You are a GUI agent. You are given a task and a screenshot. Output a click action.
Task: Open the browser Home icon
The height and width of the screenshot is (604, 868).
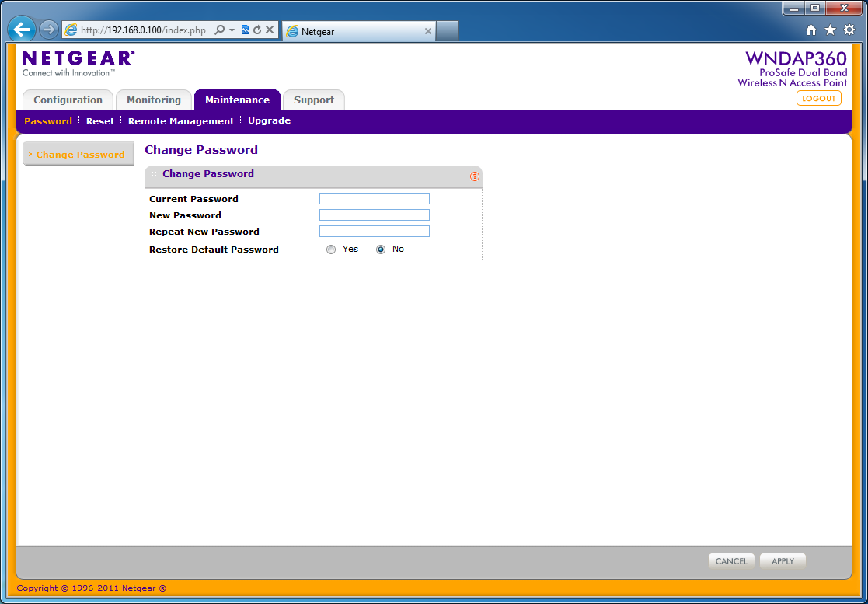pyautogui.click(x=811, y=30)
